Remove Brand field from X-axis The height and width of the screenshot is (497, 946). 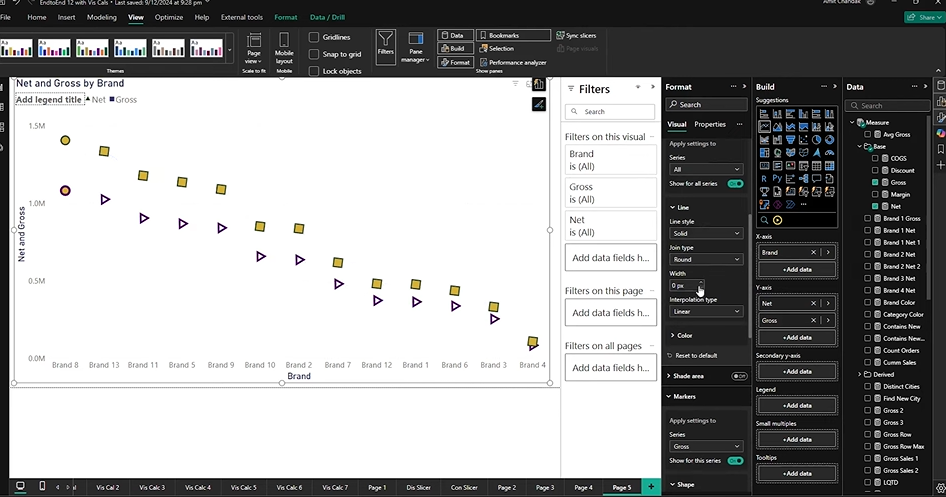pos(813,252)
